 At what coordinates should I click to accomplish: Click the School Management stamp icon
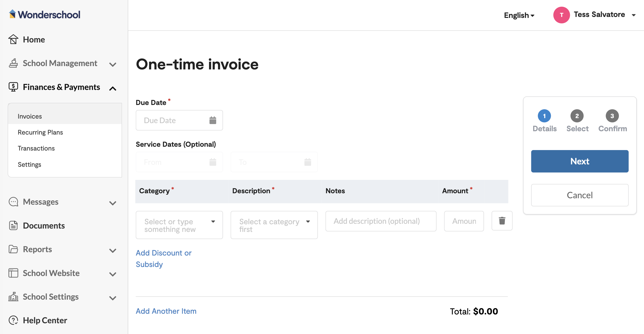[13, 63]
